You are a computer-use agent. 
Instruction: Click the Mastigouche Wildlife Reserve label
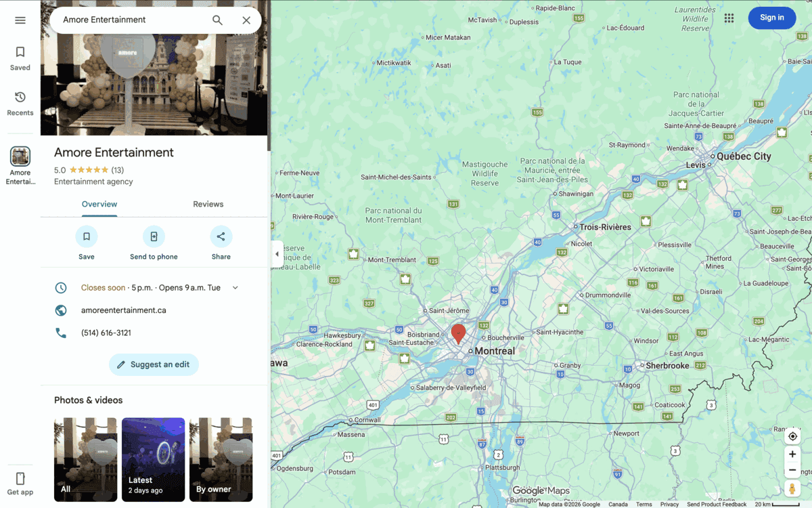[484, 173]
